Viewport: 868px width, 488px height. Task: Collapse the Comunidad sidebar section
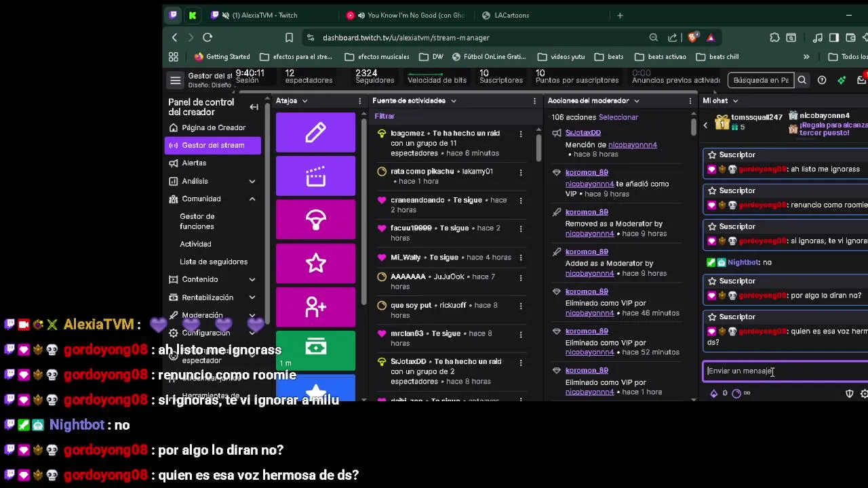point(252,199)
